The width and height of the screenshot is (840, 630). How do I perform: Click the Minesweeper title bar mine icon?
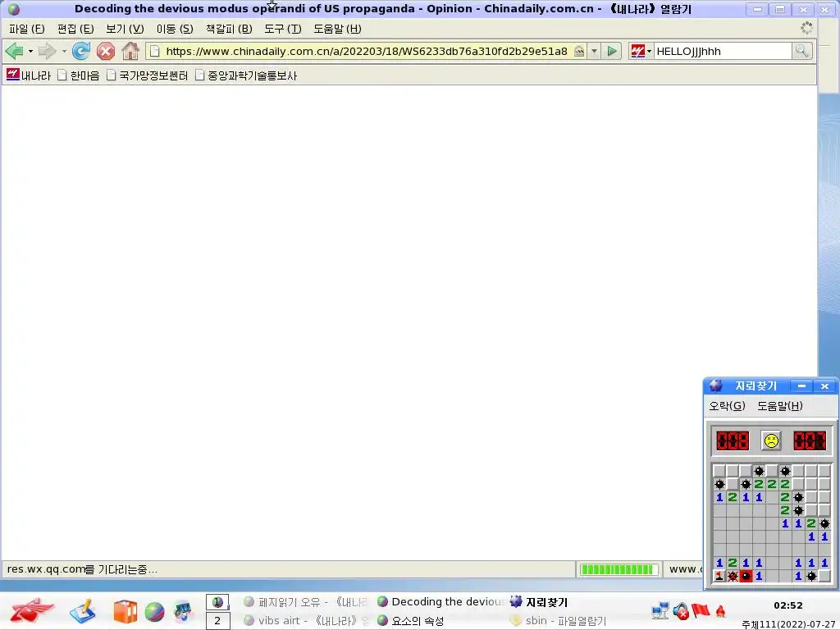715,386
